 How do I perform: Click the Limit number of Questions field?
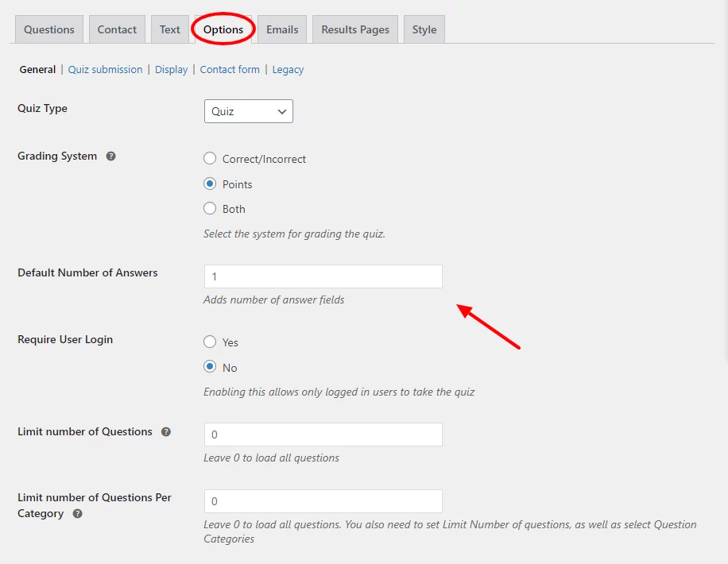[323, 435]
